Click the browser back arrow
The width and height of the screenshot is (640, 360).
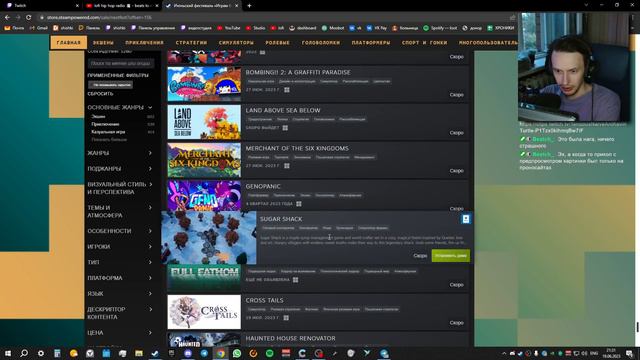pos(7,18)
